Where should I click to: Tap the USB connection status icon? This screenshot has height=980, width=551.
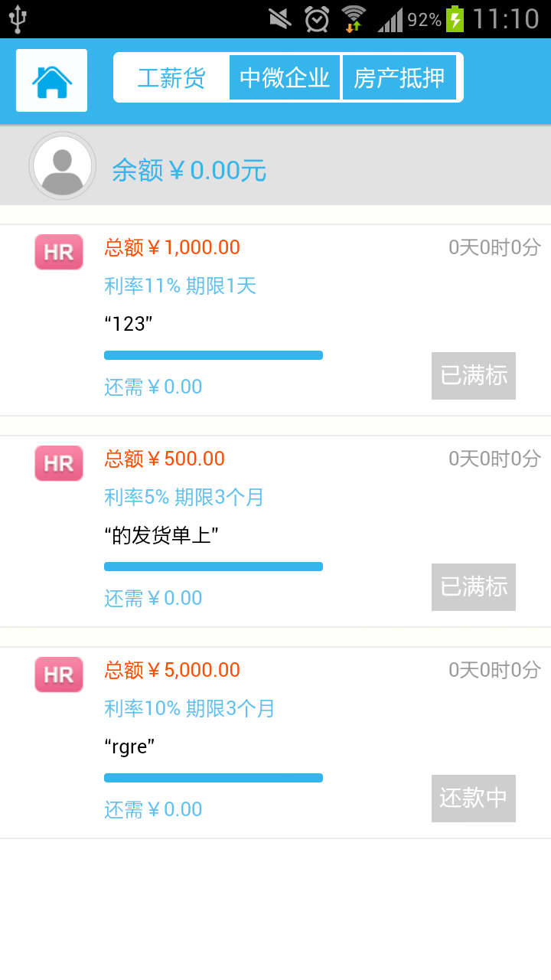pyautogui.click(x=18, y=18)
